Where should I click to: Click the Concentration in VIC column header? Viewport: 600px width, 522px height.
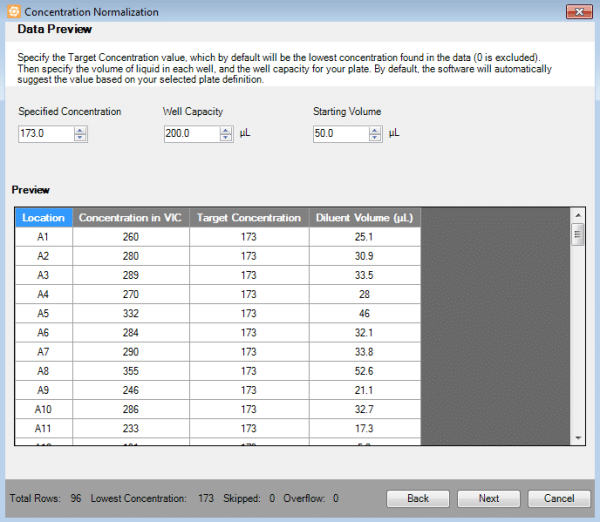click(130, 218)
